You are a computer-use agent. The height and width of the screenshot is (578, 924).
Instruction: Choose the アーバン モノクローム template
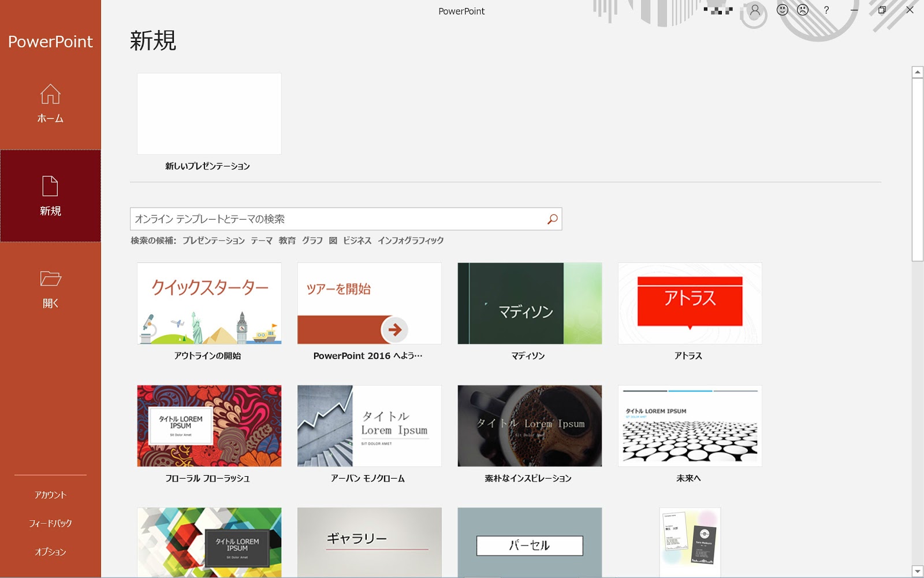(370, 426)
